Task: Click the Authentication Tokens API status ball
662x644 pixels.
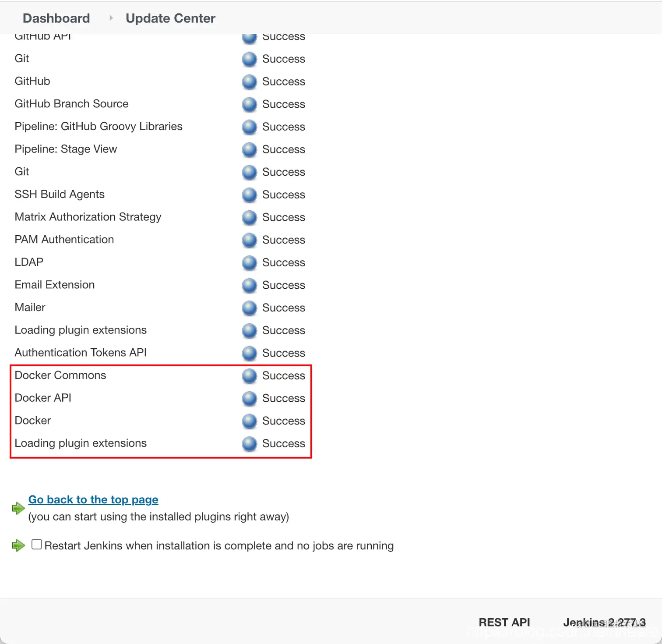Action: [x=249, y=354]
